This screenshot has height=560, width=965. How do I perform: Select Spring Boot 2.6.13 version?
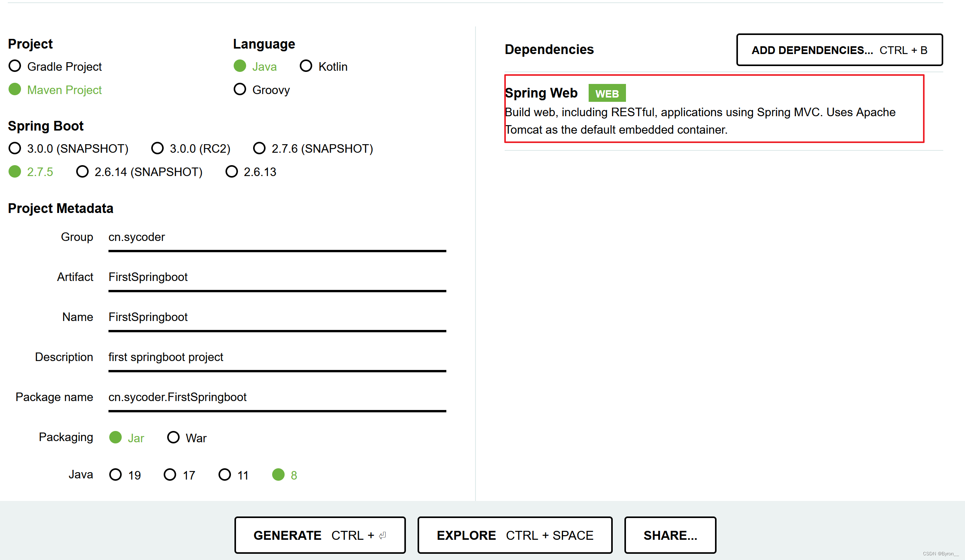click(251, 172)
